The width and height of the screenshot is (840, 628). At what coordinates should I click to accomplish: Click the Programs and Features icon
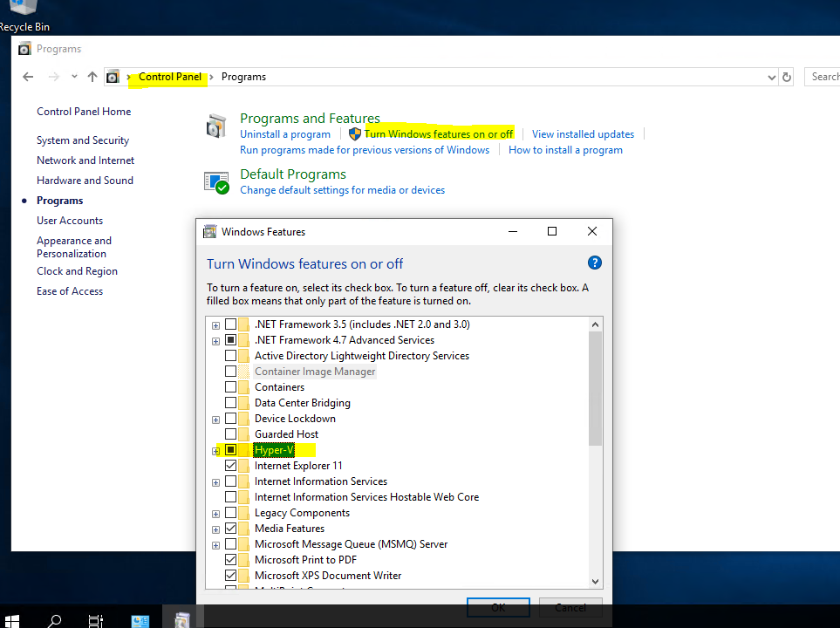(216, 126)
